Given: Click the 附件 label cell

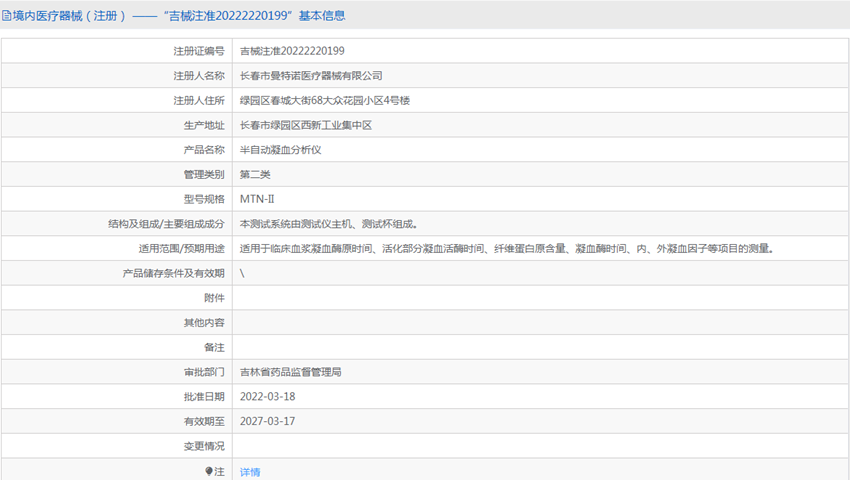Looking at the screenshot, I should click(117, 298).
